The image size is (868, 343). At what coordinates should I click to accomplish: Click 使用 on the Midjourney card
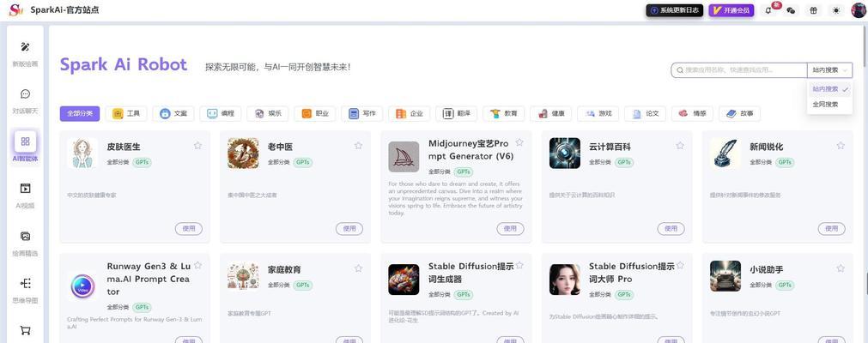tap(510, 228)
